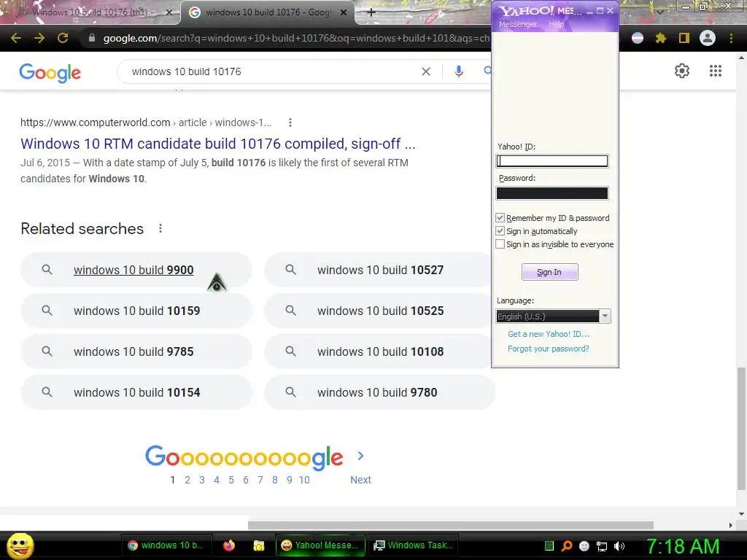Open Google quick settings gear
747x560 pixels.
pos(682,71)
